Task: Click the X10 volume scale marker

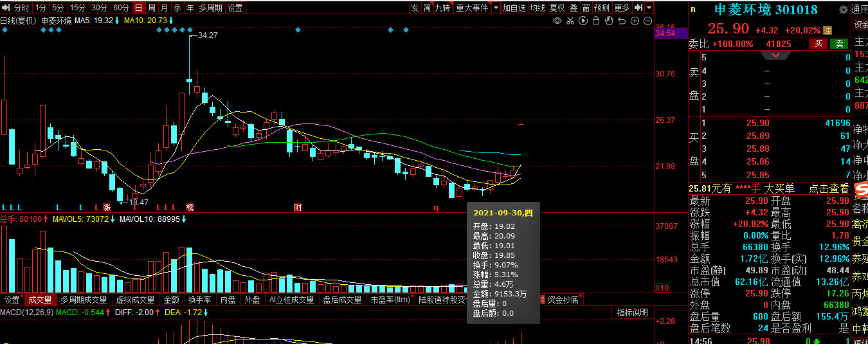Action: (661, 287)
